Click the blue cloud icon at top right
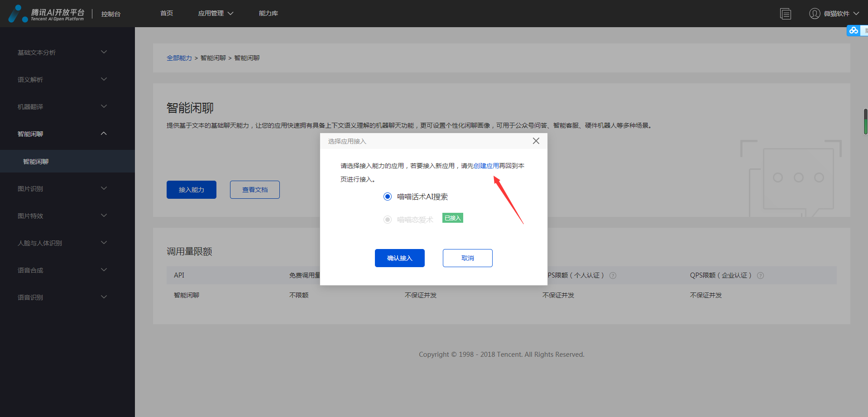 pos(854,31)
